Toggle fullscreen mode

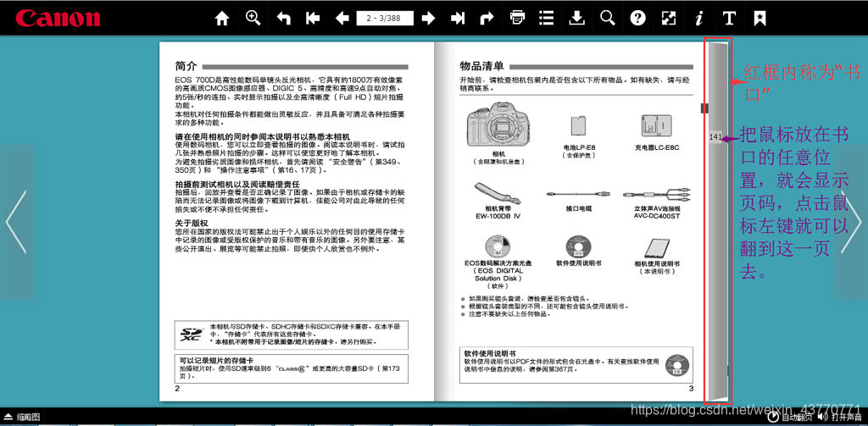(x=669, y=19)
